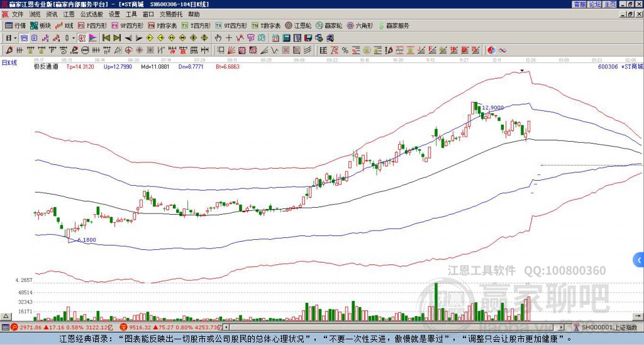The width and height of the screenshot is (644, 345).
Task: Open the T四方形 tool
Action: pos(196,25)
